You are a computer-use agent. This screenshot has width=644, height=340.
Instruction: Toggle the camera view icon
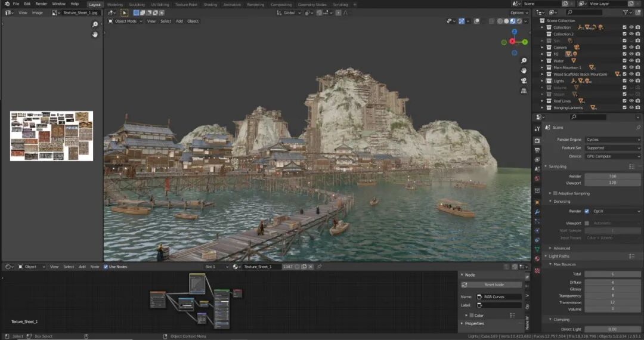pos(524,81)
